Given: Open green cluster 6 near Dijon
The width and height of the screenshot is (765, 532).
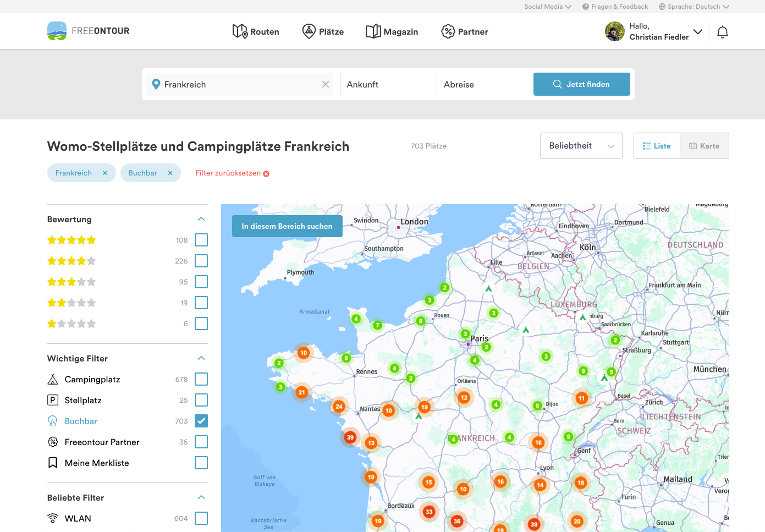Looking at the screenshot, I should coord(537,405).
